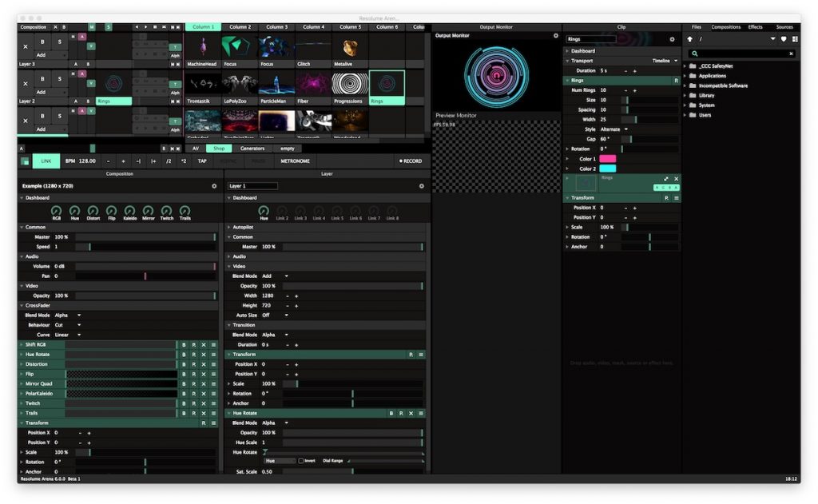Expand the Applications folder
818x504 pixels.
685,76
